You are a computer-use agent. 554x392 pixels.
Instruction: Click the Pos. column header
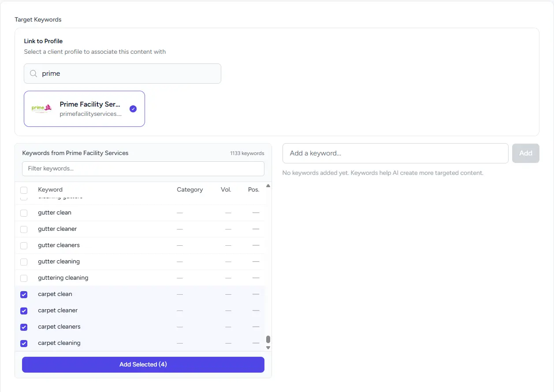point(254,189)
